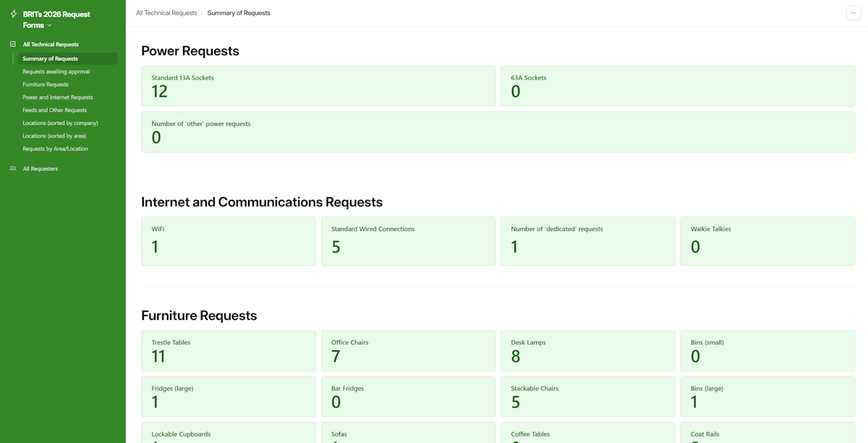Open Requests by Area/Location
This screenshot has width=868, height=443.
tap(55, 149)
